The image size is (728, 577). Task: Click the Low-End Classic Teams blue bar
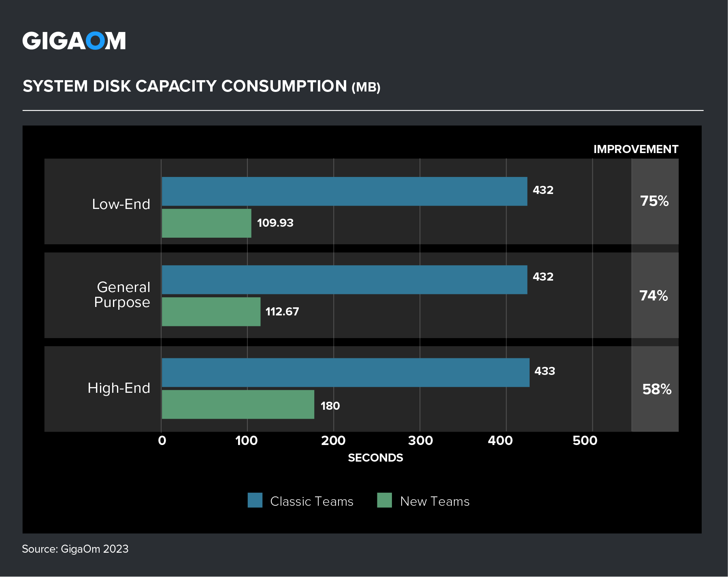pyautogui.click(x=344, y=191)
